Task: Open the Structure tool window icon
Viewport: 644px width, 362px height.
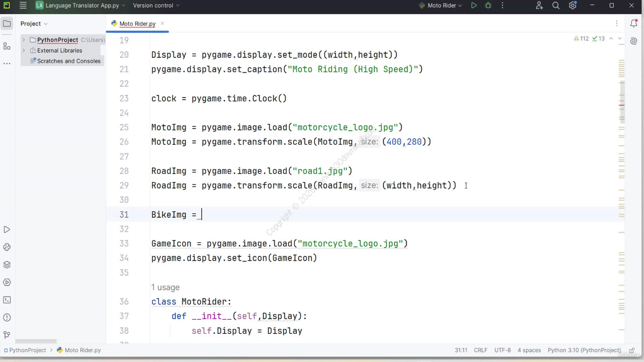Action: click(7, 46)
